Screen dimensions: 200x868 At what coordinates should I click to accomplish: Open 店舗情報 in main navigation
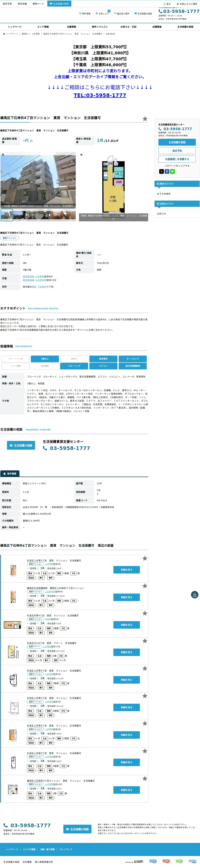pyautogui.click(x=157, y=27)
